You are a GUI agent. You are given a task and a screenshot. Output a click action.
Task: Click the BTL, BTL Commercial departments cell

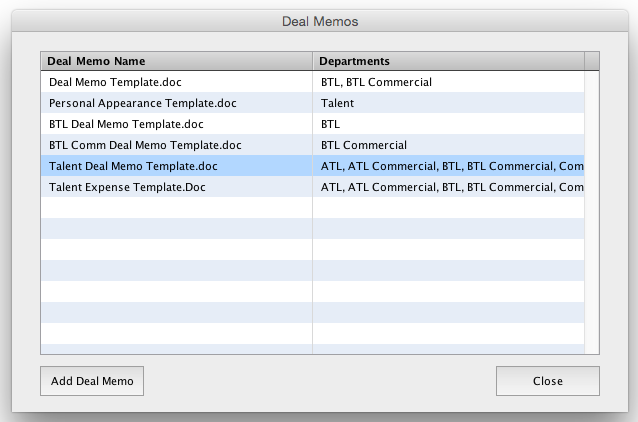tap(448, 82)
